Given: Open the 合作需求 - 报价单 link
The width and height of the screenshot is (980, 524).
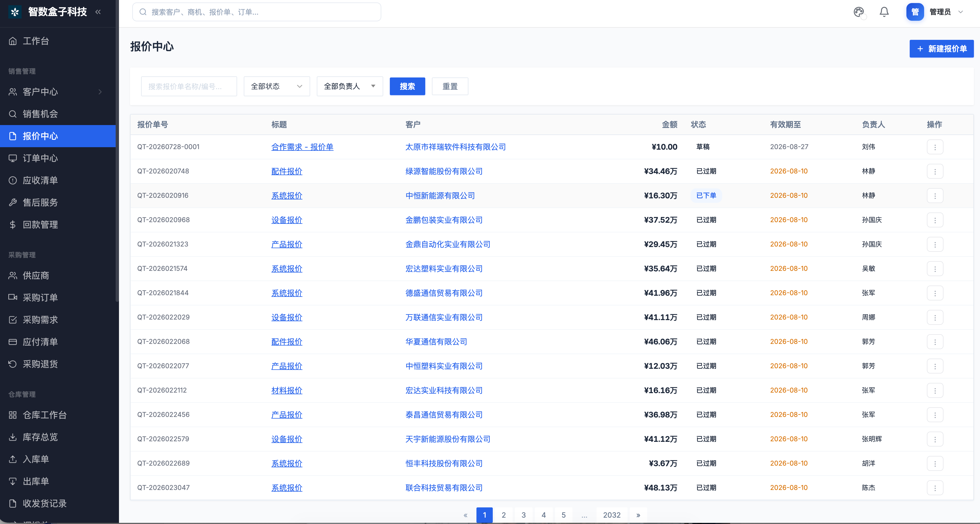Looking at the screenshot, I should (x=302, y=147).
